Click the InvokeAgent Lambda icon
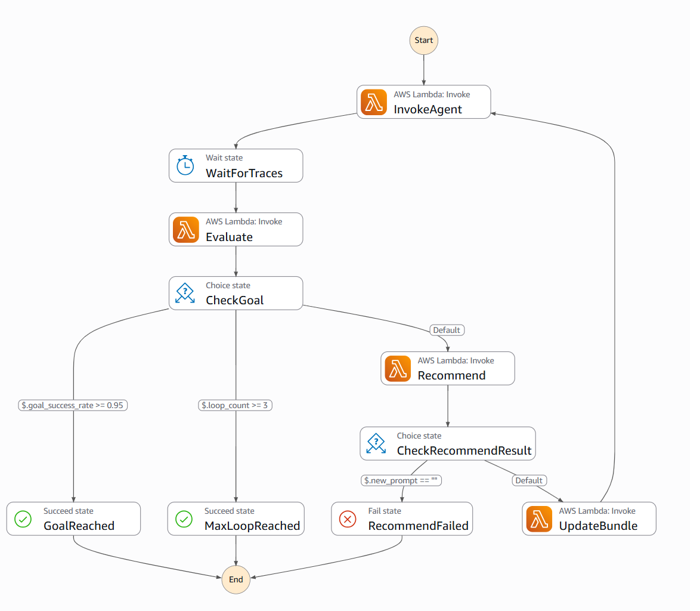Screen dimensions: 700x611 (374, 102)
